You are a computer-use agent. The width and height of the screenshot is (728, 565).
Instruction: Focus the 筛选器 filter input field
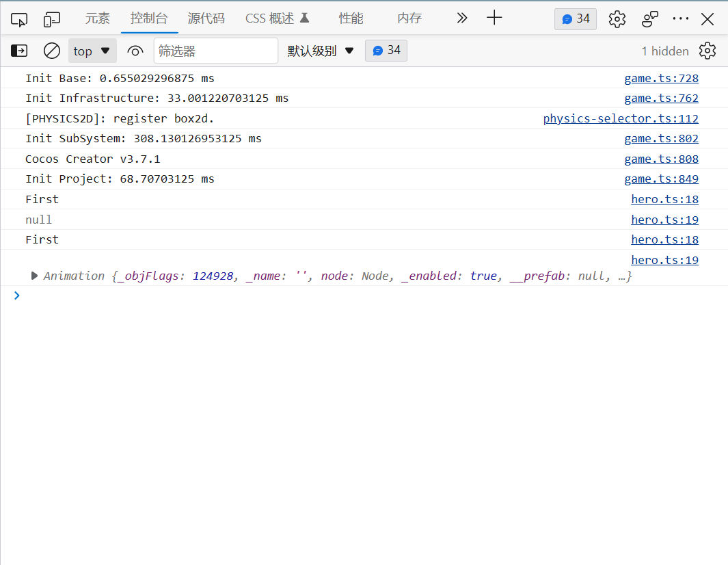216,51
